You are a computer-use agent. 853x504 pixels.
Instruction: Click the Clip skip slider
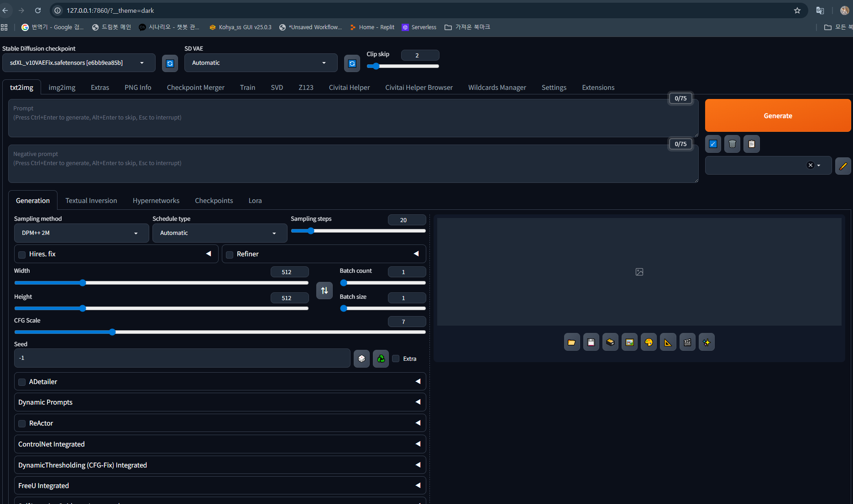tap(403, 66)
